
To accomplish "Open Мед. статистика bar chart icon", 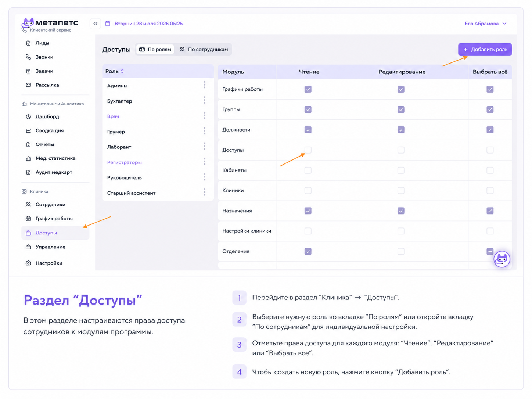I will (x=28, y=158).
